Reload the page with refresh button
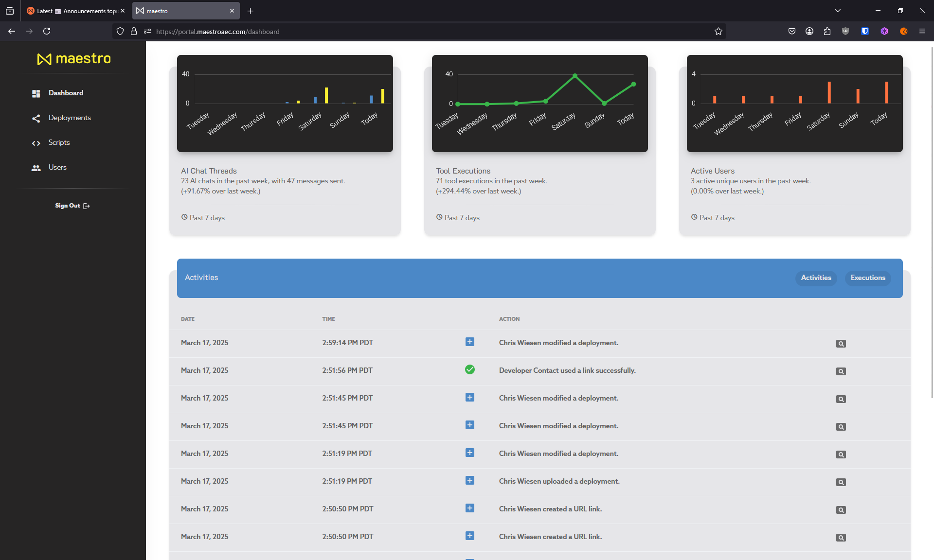 coord(47,32)
